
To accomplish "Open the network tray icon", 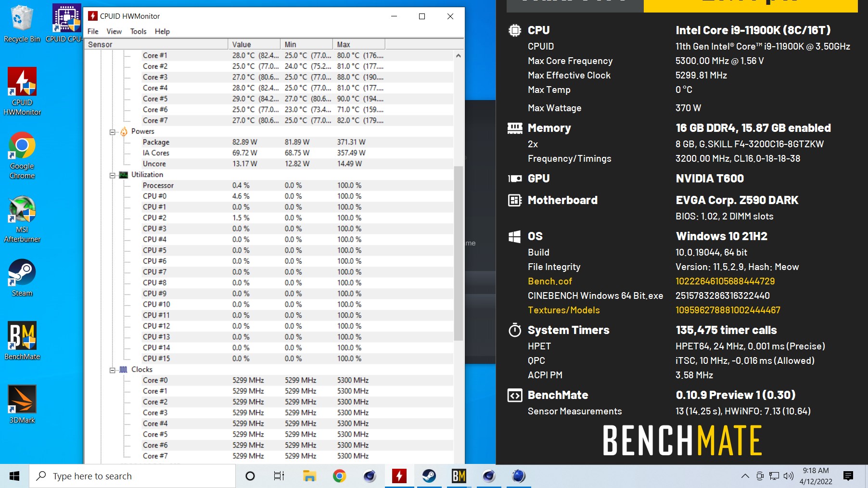I will (774, 476).
